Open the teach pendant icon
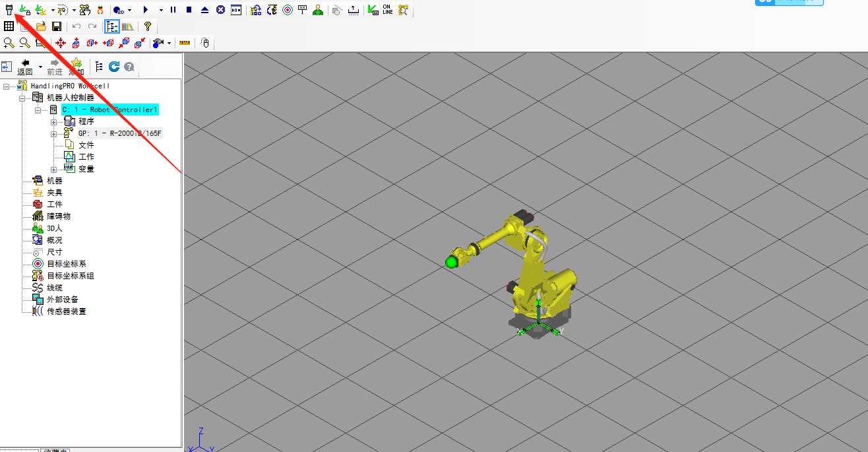The image size is (868, 452). 9,10
